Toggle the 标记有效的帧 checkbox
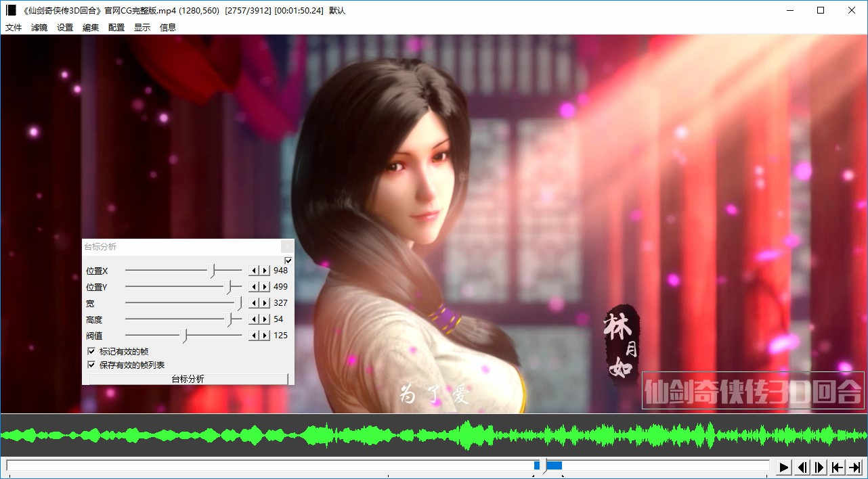 point(91,352)
